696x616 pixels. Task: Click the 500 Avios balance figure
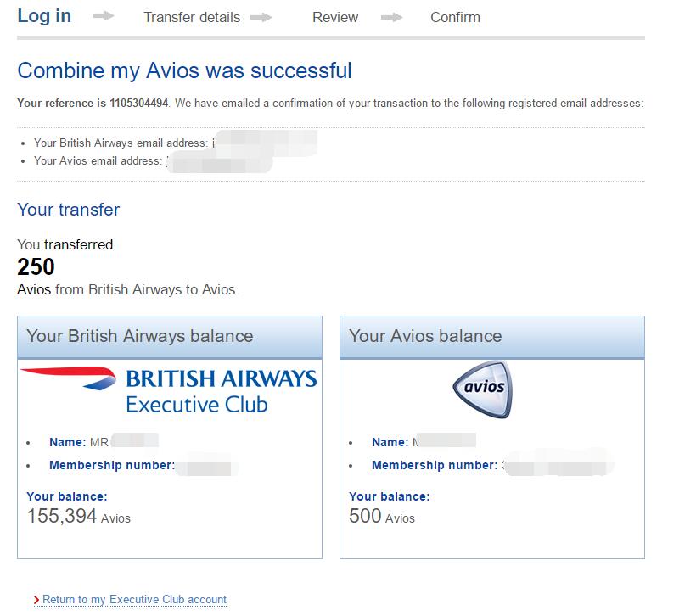pyautogui.click(x=382, y=516)
